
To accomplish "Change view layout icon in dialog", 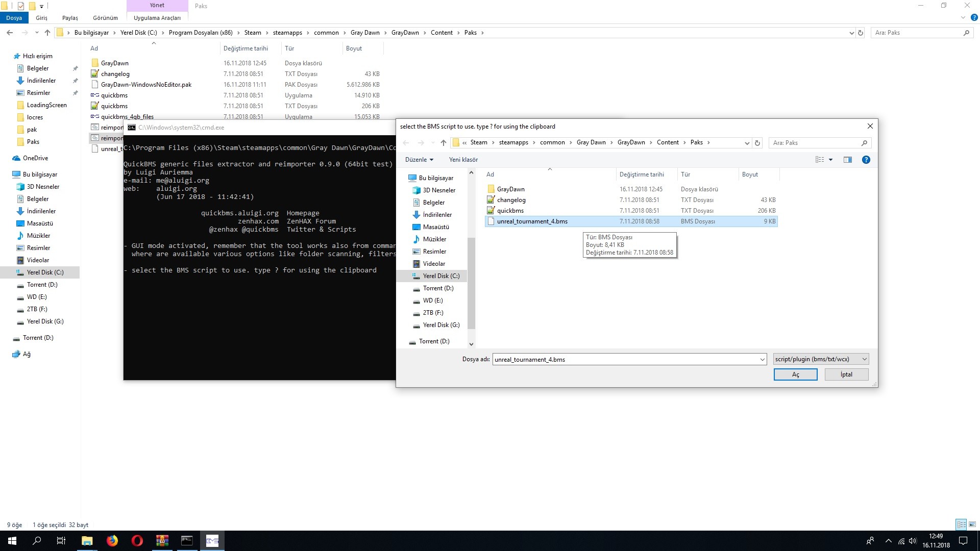I will 820,160.
